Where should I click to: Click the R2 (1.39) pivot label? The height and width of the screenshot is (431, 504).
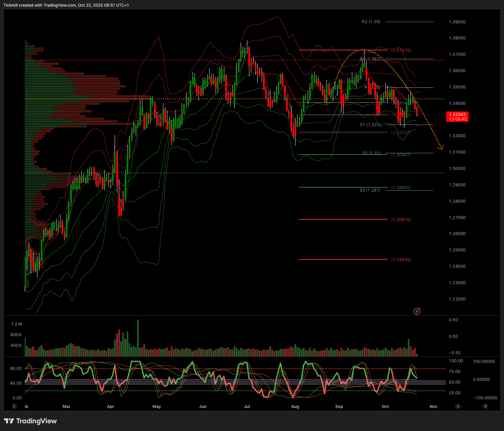coord(371,22)
